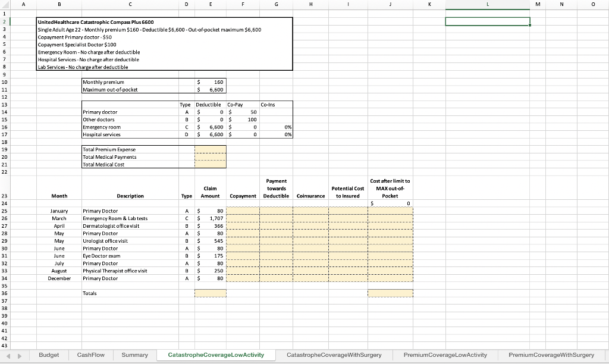Screen dimensions: 609x364
Task: Open the Summary sheet tab
Action: point(135,355)
